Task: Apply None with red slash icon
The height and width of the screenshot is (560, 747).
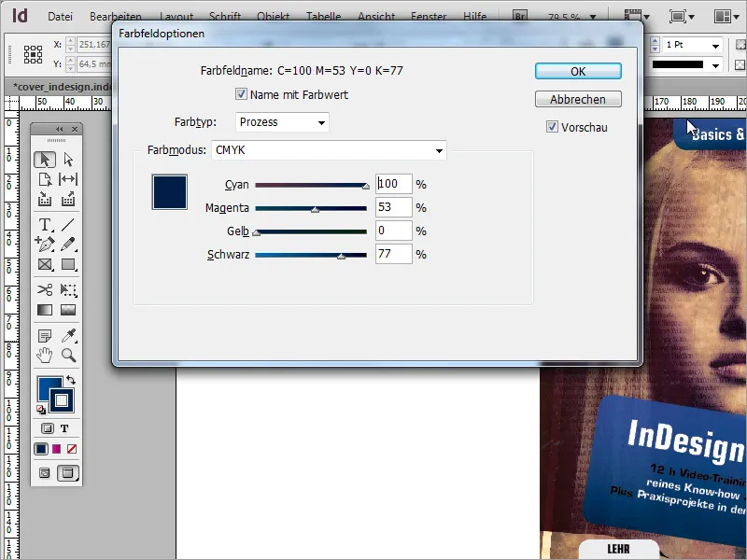Action: point(72,449)
